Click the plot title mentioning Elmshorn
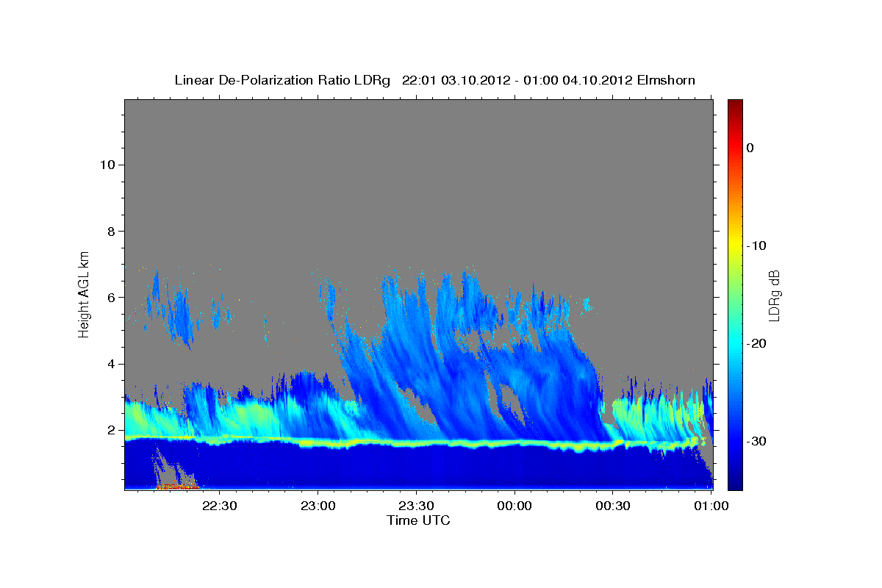Image resolution: width=882 pixels, height=588 pixels. pos(434,80)
